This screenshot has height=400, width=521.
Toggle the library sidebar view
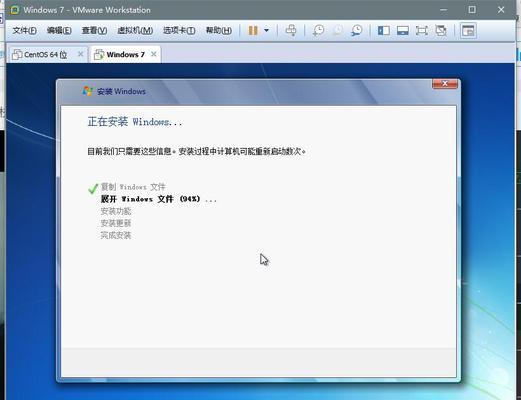(384, 31)
